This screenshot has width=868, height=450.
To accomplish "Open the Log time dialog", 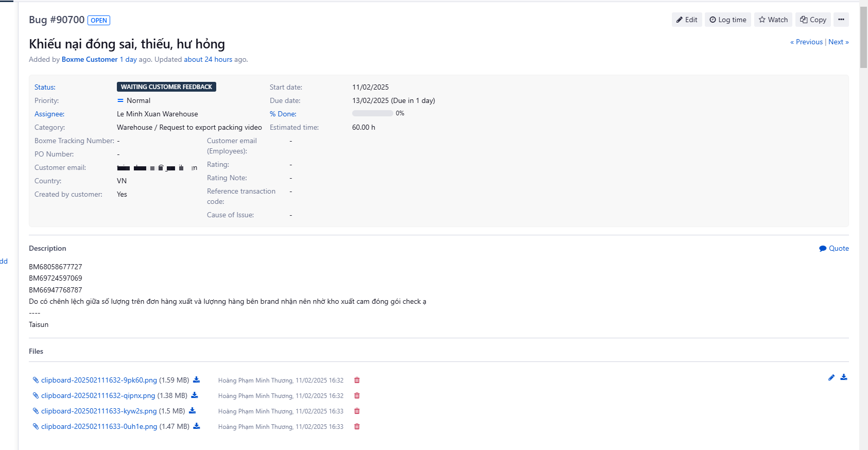I will pos(727,20).
